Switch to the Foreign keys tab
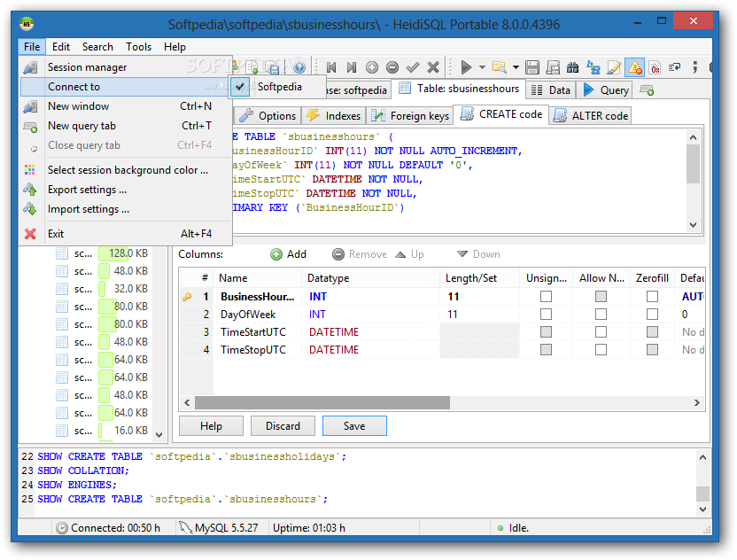 click(410, 116)
